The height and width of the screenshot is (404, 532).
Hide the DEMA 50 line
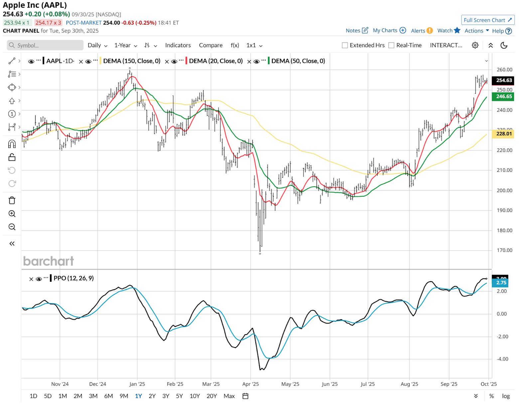(256, 61)
